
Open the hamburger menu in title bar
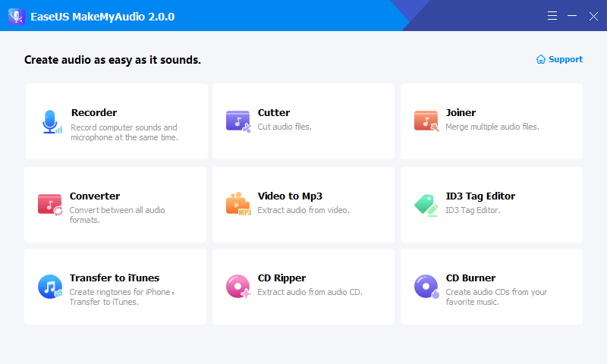[552, 16]
